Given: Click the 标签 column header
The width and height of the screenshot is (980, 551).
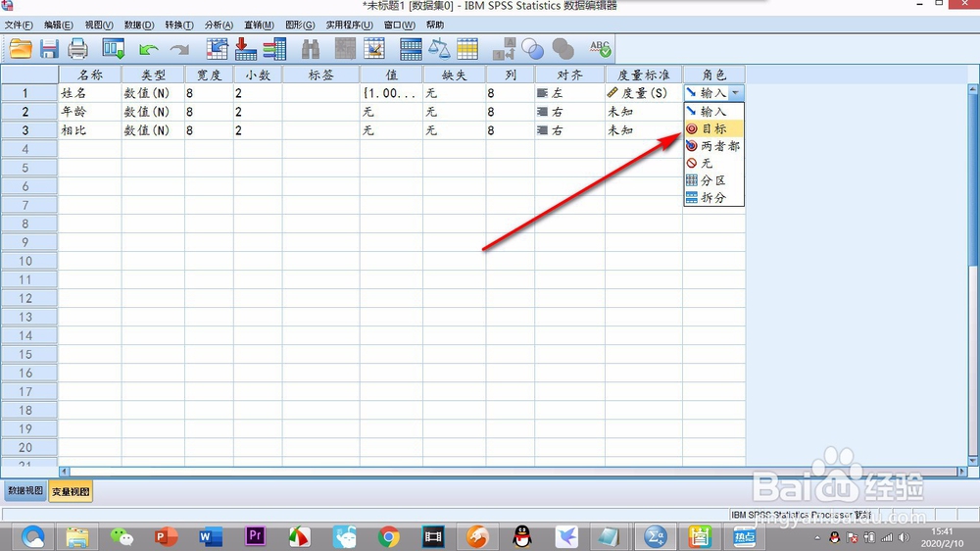Looking at the screenshot, I should (320, 75).
